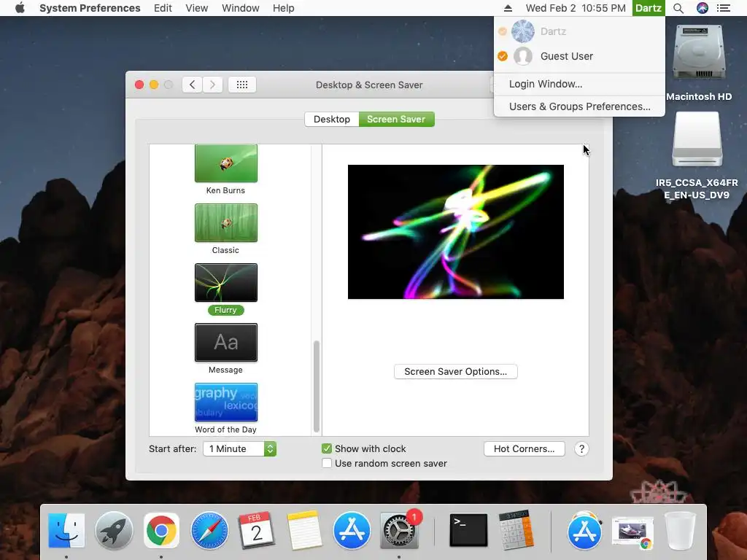Click the eject icon in menu bar
The width and height of the screenshot is (747, 560).
tap(508, 8)
